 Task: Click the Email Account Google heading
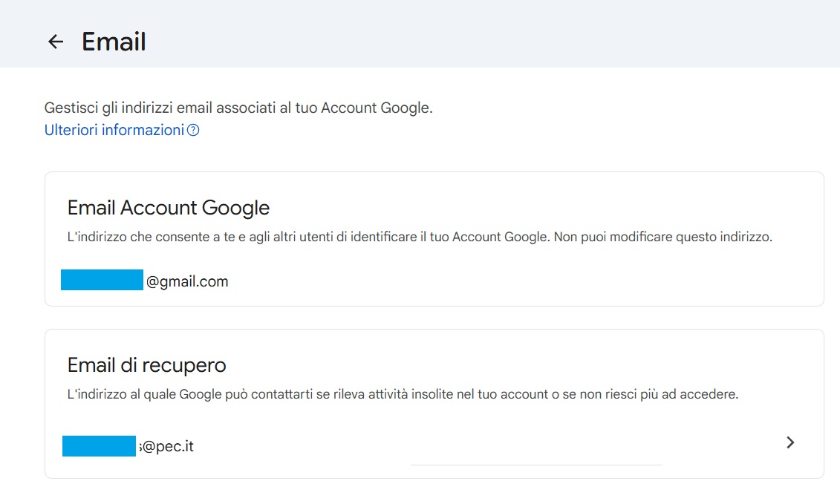(168, 208)
